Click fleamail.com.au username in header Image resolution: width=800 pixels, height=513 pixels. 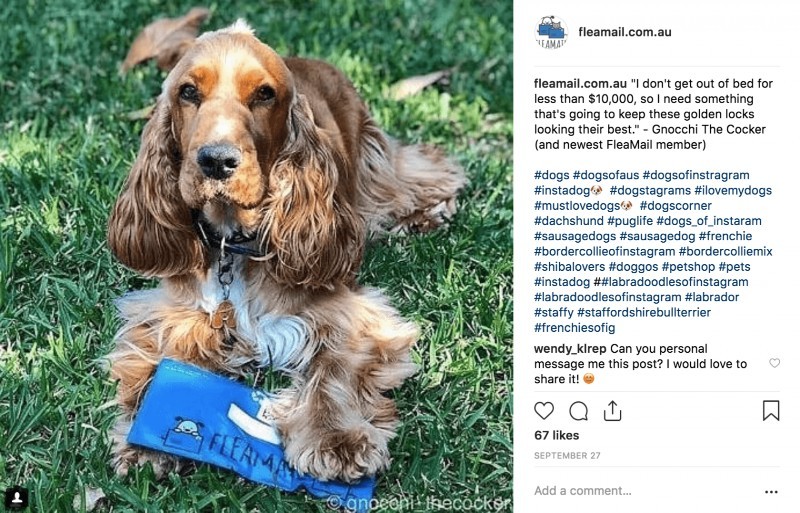tap(624, 32)
